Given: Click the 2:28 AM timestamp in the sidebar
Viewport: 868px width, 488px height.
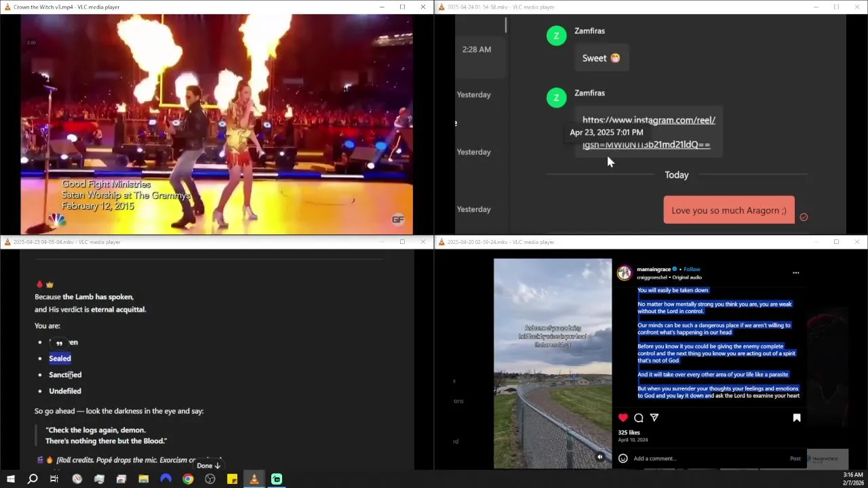Looking at the screenshot, I should pyautogui.click(x=477, y=49).
